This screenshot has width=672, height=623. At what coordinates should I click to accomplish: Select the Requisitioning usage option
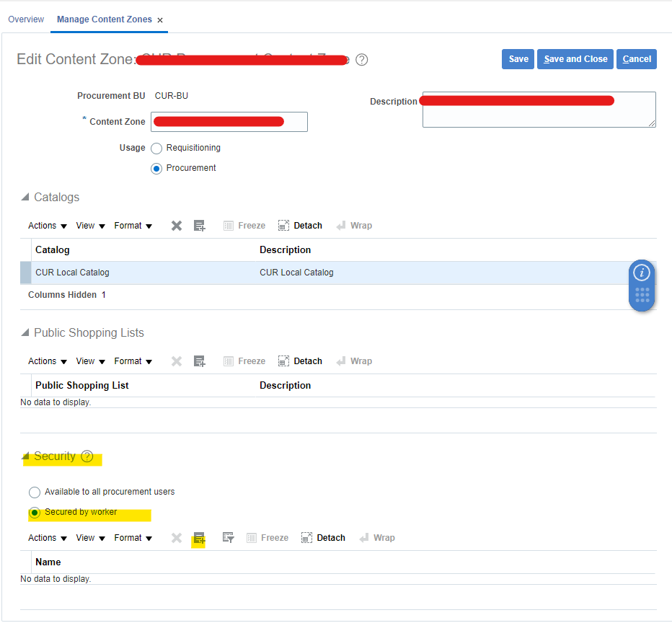point(156,148)
